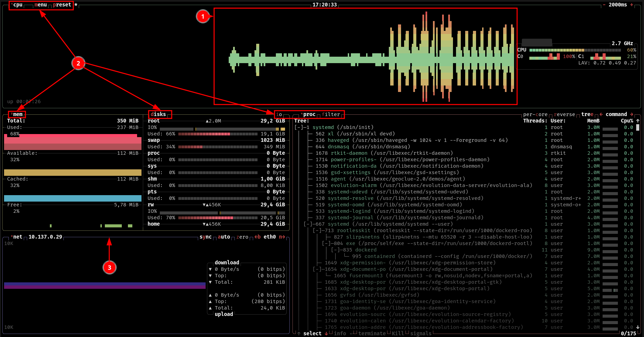644x337 pixels.
Task: Click Kill for the selected process
Action: tap(398, 334)
